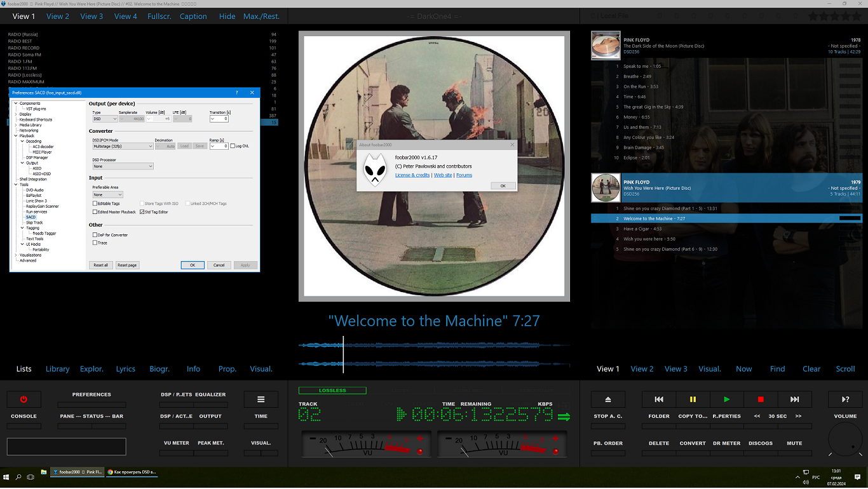Click the system volume tray icon
868x489 pixels.
(806, 482)
